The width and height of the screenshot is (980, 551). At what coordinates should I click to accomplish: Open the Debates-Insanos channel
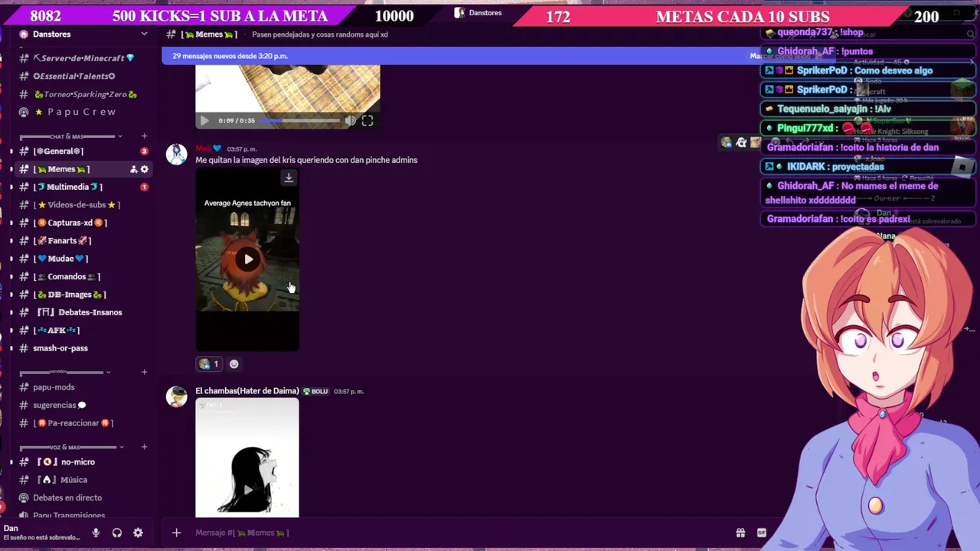point(80,312)
